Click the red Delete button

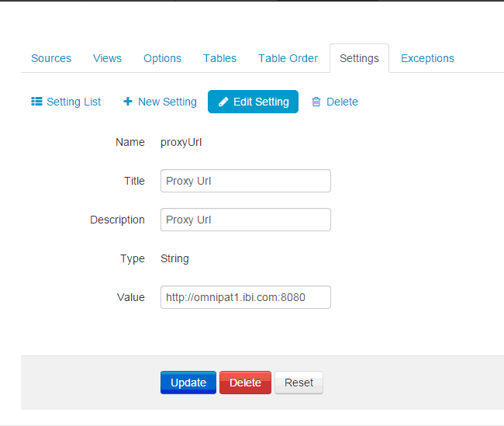point(245,383)
